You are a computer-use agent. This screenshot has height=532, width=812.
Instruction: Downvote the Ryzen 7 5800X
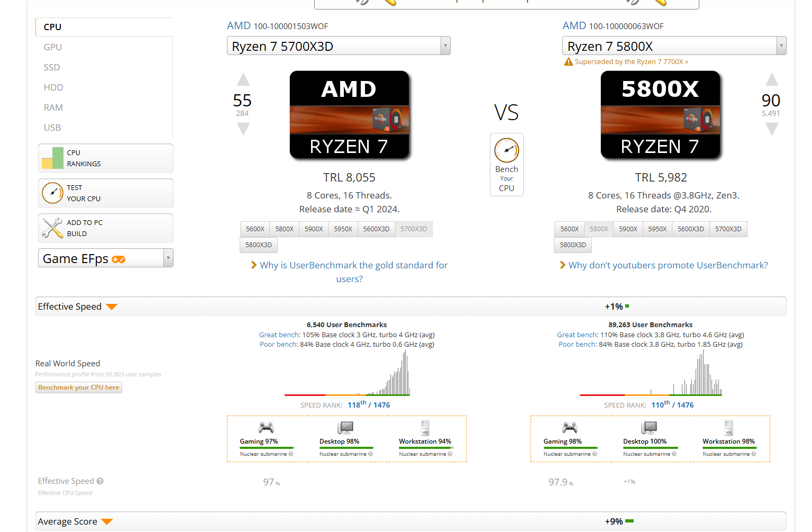point(771,129)
